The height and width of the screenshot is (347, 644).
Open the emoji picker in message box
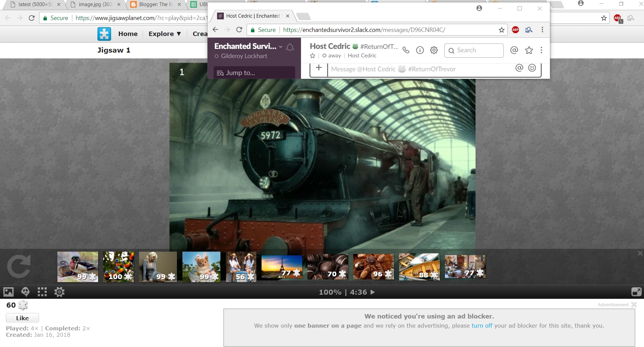532,68
